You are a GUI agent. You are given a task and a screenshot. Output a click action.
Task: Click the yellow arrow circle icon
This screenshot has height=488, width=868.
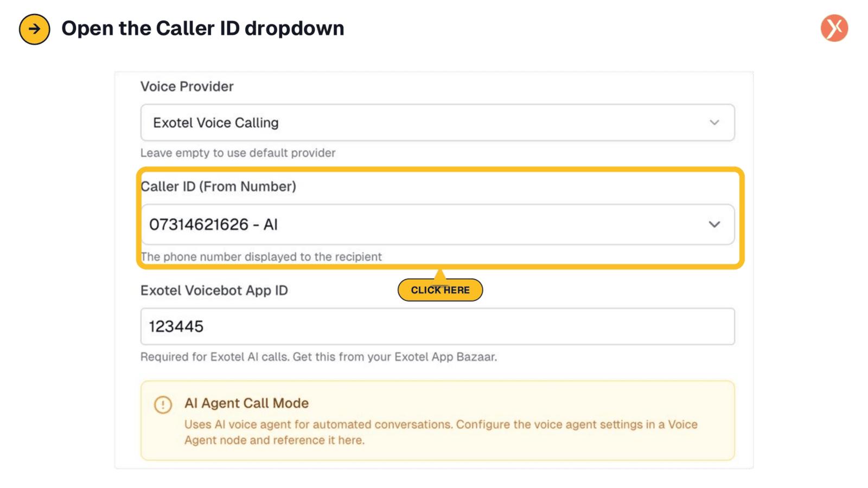pyautogui.click(x=35, y=29)
